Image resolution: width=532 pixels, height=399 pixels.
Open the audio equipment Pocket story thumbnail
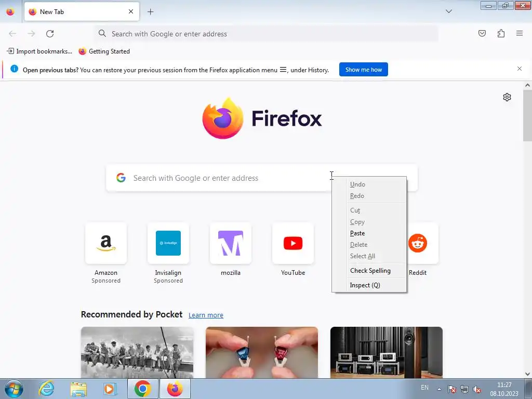coord(387,352)
